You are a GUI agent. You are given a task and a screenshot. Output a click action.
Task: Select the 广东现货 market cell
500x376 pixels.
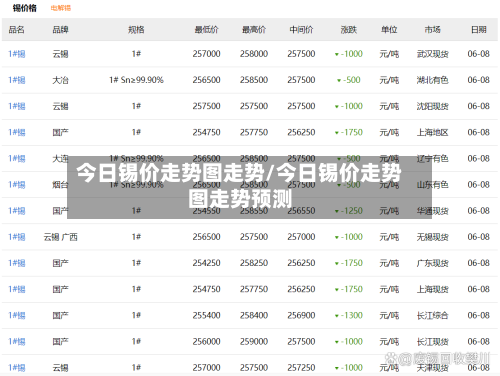(432, 263)
